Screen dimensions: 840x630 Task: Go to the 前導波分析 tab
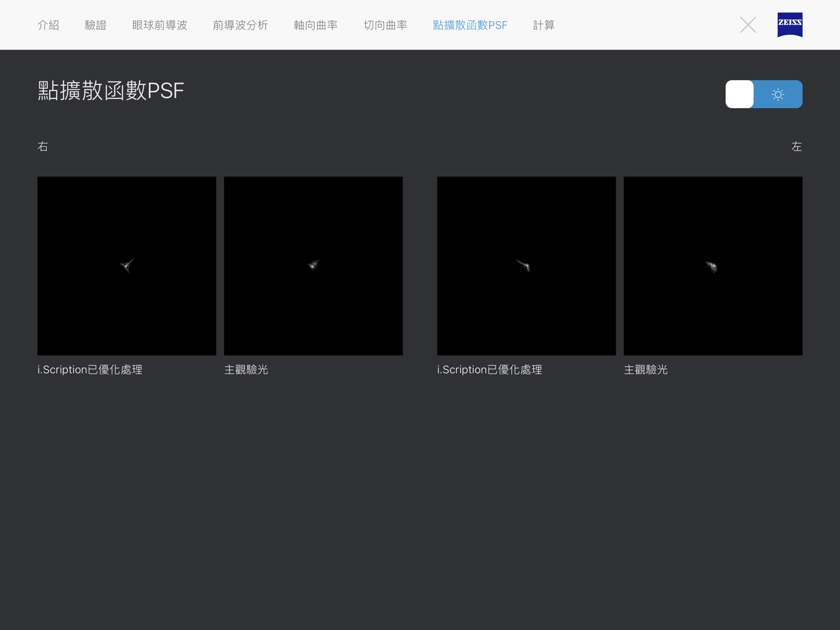(241, 25)
